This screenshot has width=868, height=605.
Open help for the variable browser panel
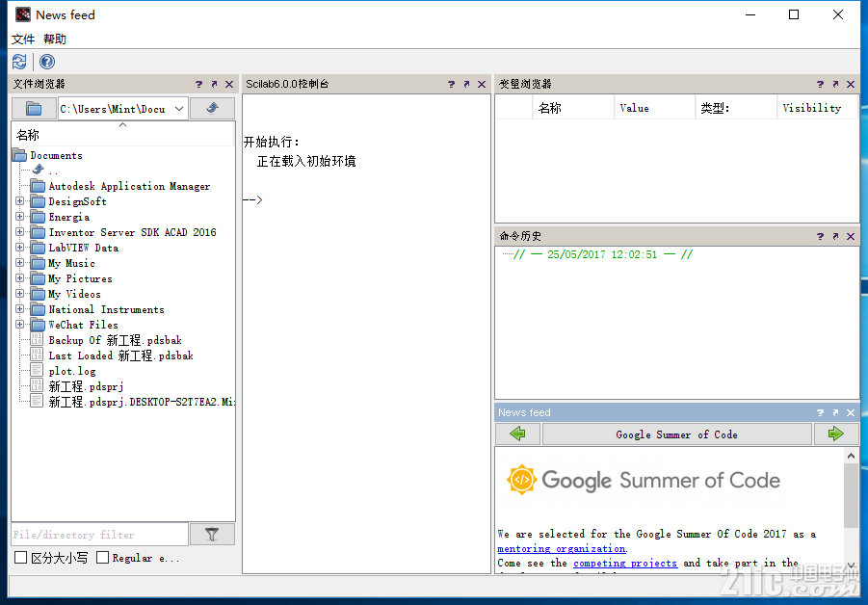click(x=820, y=84)
